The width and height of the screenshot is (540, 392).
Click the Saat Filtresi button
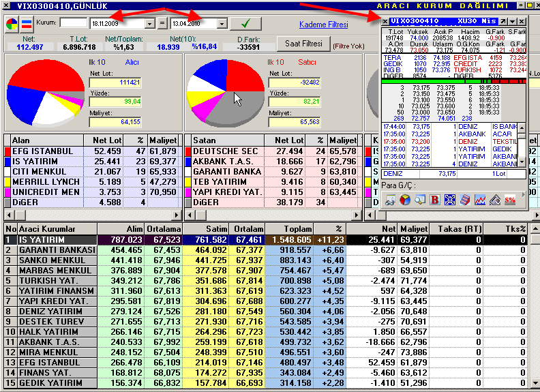pos(303,44)
